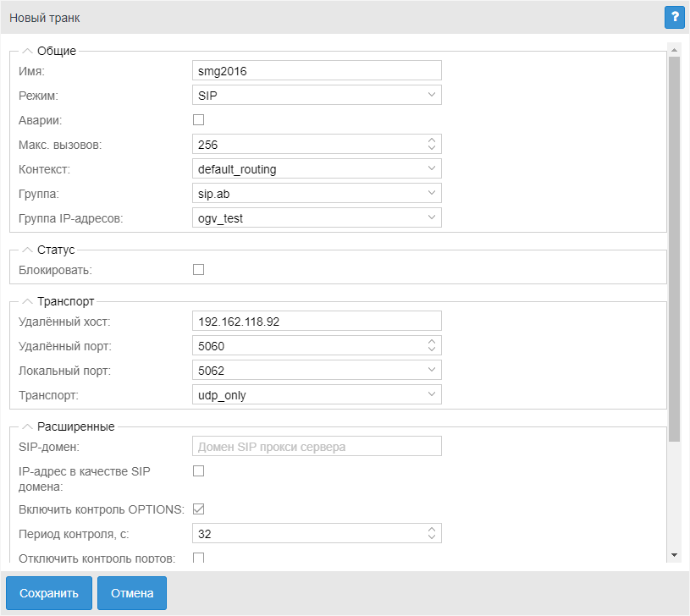Enable the Аварии checkbox
The width and height of the screenshot is (690, 616).
click(x=199, y=119)
